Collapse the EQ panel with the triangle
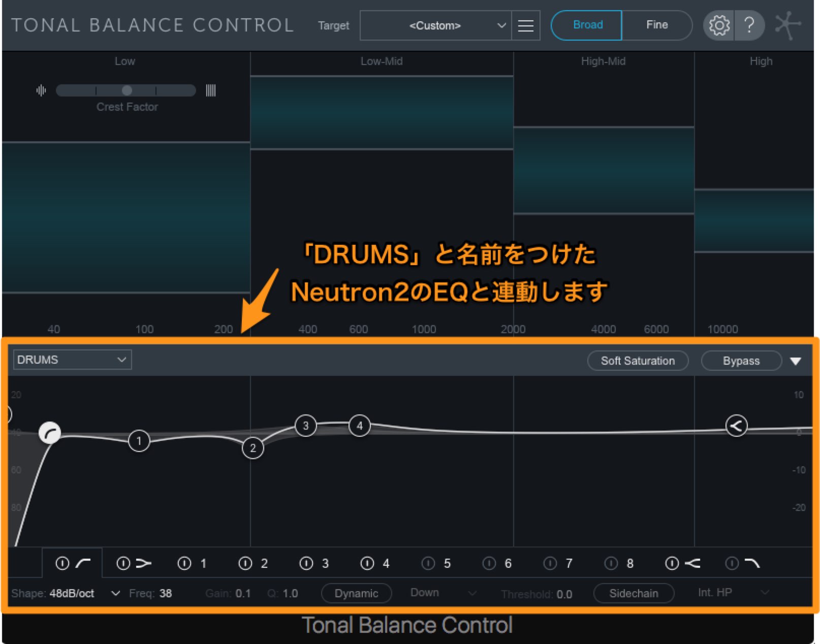This screenshot has height=644, width=820. click(796, 361)
